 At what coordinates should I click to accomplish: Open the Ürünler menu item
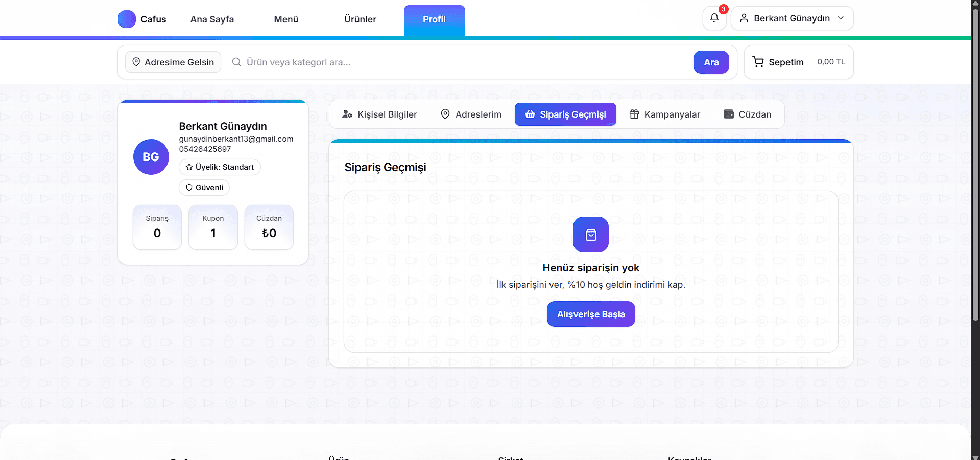coord(360,19)
